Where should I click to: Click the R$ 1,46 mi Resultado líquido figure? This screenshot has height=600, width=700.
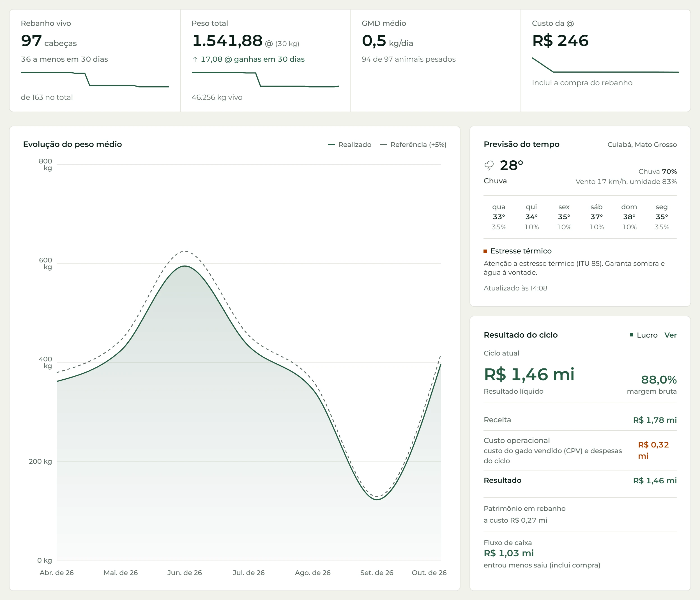coord(529,375)
